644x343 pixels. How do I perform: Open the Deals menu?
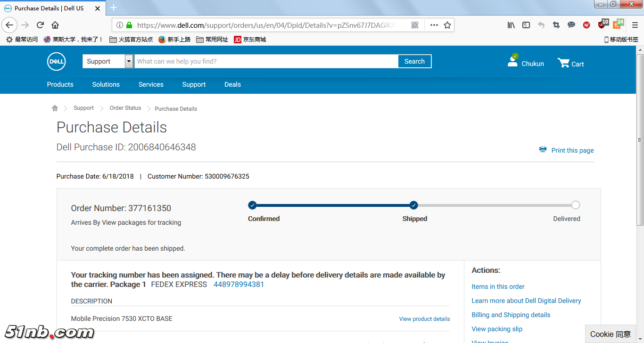tap(232, 84)
